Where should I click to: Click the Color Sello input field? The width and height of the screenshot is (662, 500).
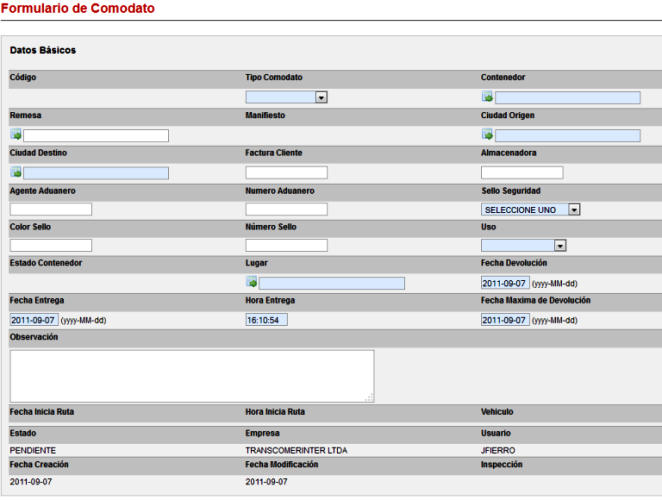[51, 246]
